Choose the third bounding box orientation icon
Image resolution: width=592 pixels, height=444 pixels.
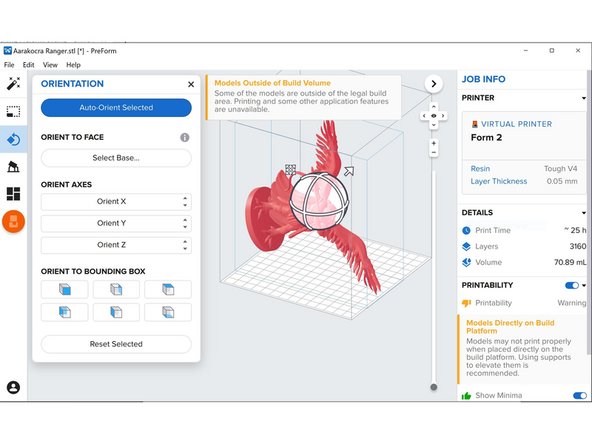168,290
